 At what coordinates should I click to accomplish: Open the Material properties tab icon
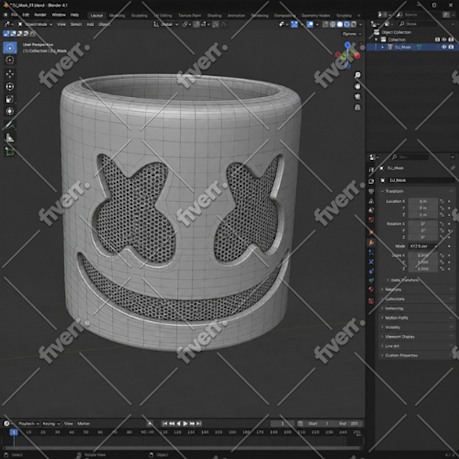(371, 290)
